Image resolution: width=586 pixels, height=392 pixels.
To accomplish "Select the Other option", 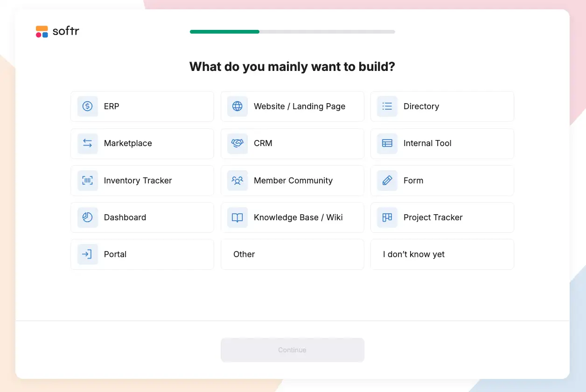I will tap(293, 254).
